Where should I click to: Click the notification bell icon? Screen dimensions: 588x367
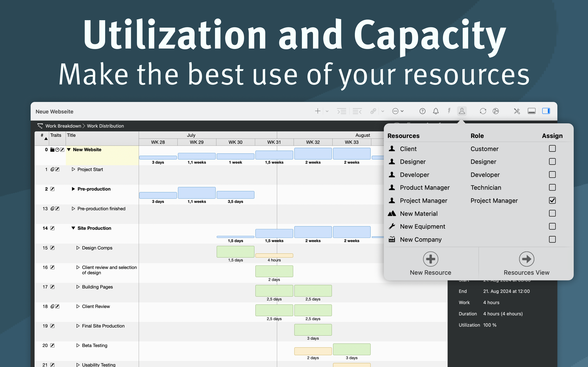tap(436, 111)
